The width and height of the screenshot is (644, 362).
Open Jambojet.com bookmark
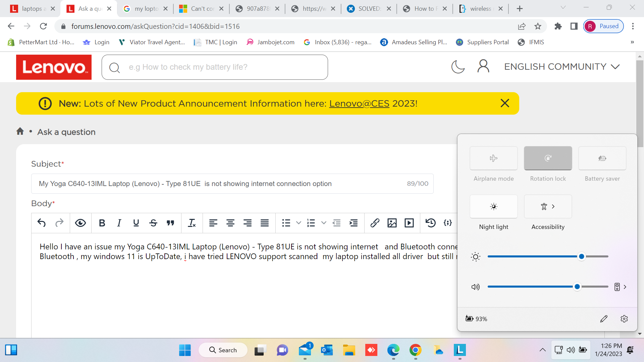(270, 42)
